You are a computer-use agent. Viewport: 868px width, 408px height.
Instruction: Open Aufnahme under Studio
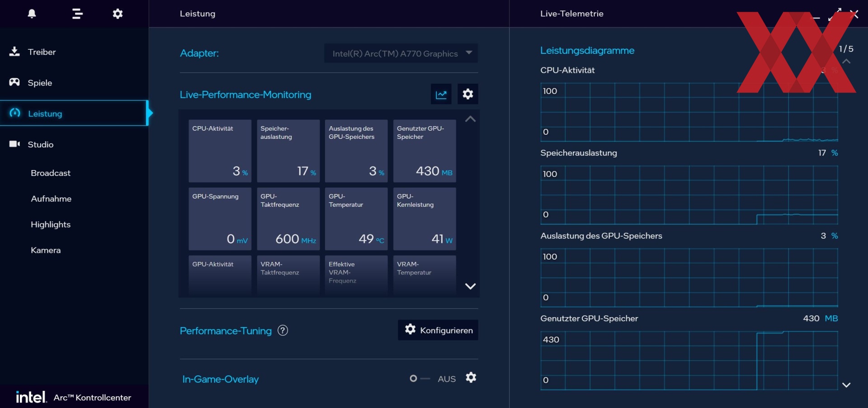[x=51, y=199]
